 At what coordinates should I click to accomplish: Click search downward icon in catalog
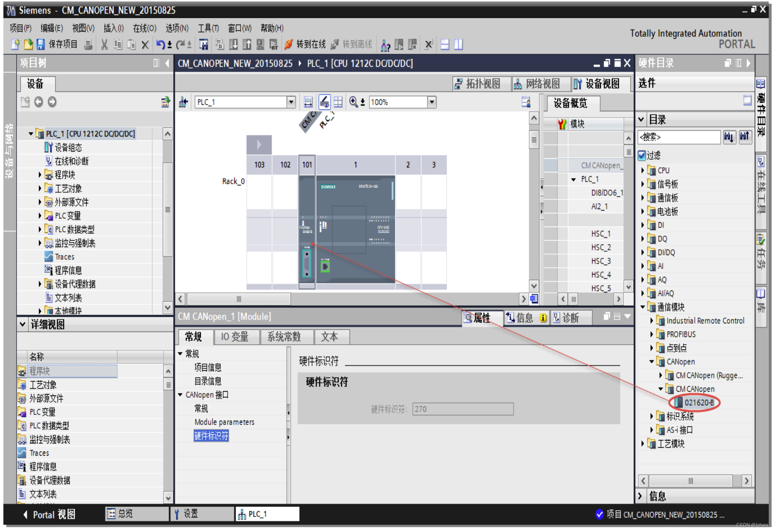coord(729,137)
